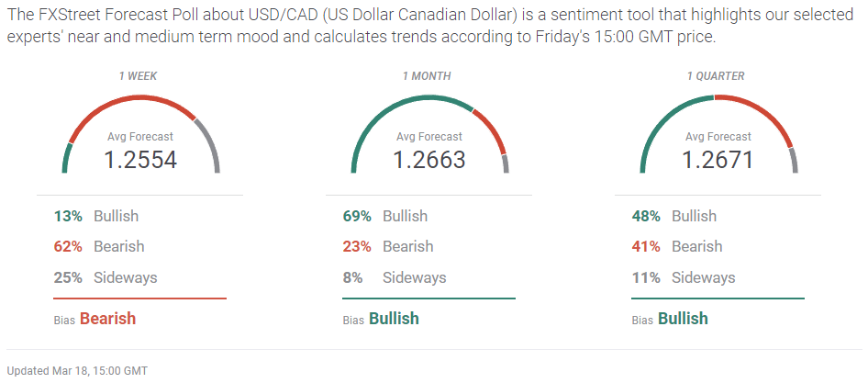Click the Bias Bearish label for 1 Week
868x383 pixels.
95,319
